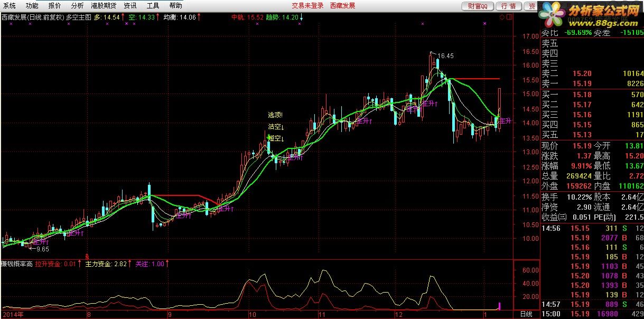The height and width of the screenshot is (319, 644).
Task: Click the 西藏发展 title in the top bar
Action: click(343, 6)
